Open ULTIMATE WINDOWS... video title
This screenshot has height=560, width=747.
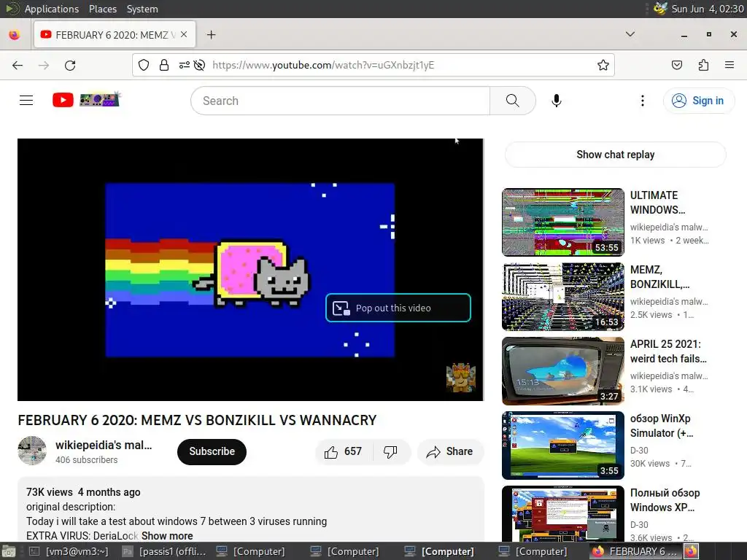tap(657, 203)
